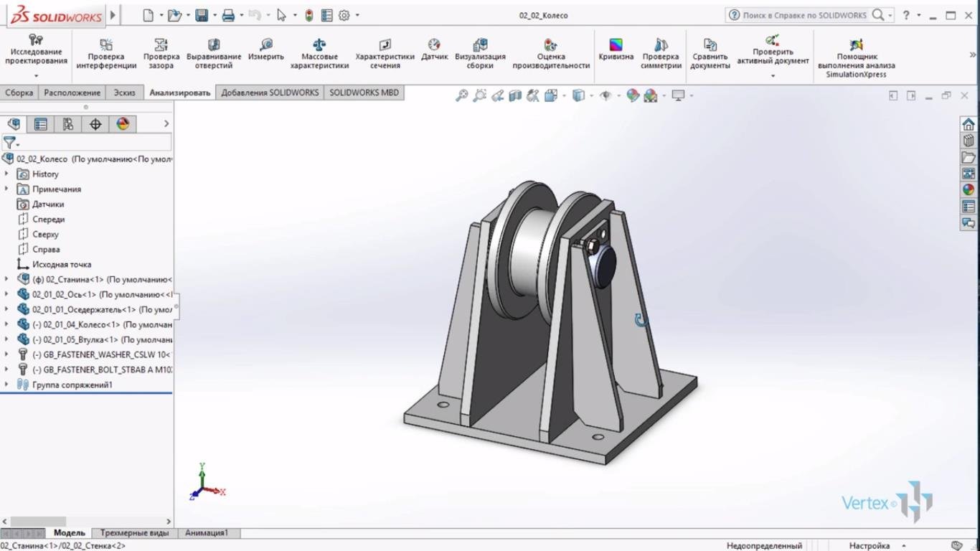Toggle hidden items visibility dropdown in view toolbar
Image resolution: width=980 pixels, height=551 pixels.
(x=619, y=94)
